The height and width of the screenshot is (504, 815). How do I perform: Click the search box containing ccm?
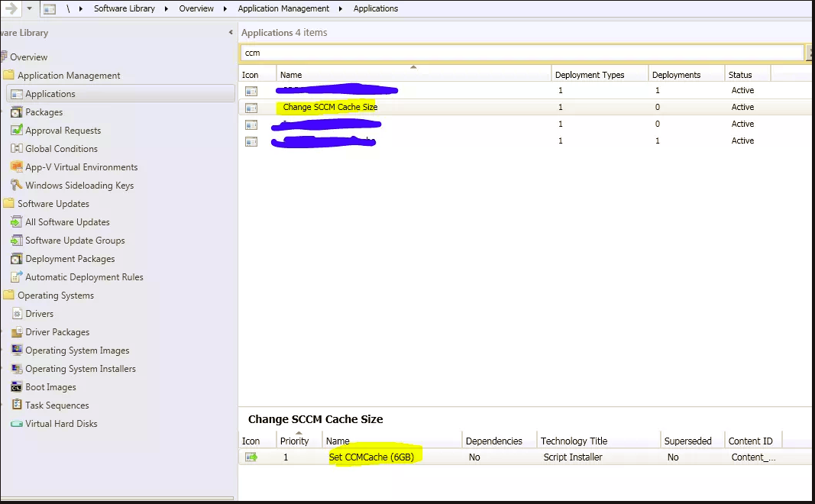(522, 53)
